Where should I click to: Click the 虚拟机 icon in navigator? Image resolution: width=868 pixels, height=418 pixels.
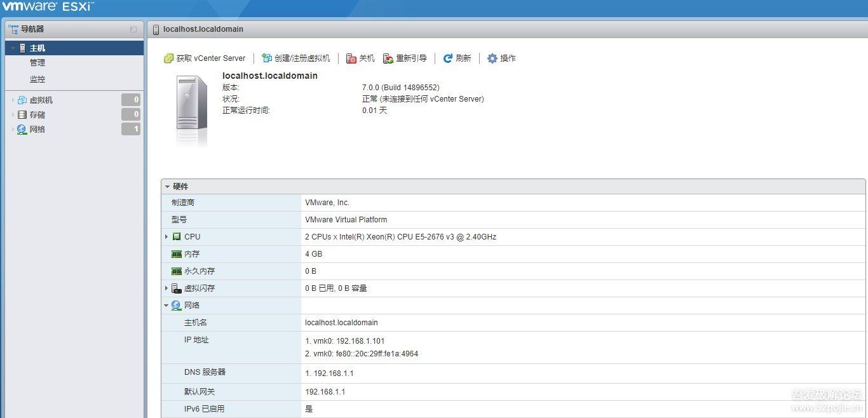[x=22, y=100]
